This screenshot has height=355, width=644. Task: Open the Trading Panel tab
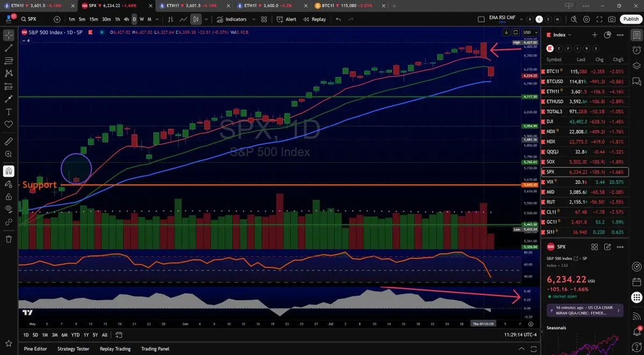coord(155,349)
